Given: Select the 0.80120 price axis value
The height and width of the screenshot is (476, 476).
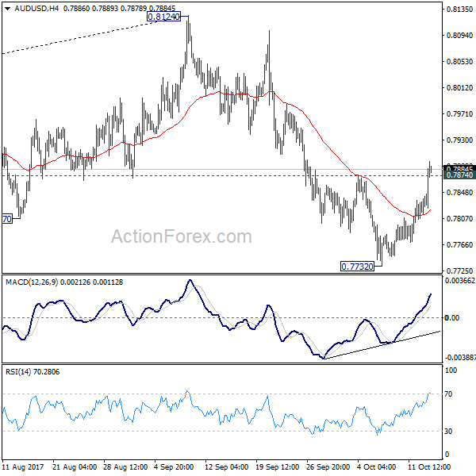Looking at the screenshot, I should 459,88.
